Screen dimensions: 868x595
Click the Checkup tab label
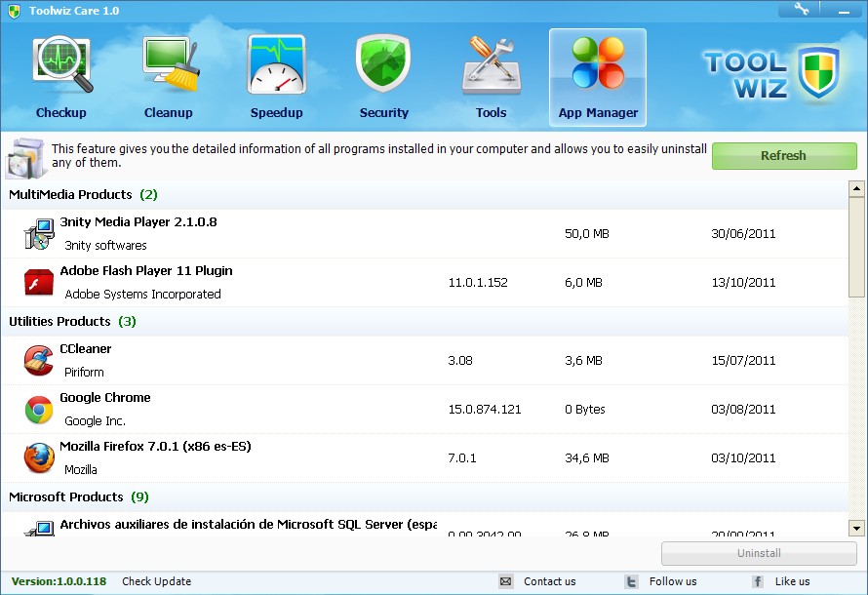[x=60, y=112]
